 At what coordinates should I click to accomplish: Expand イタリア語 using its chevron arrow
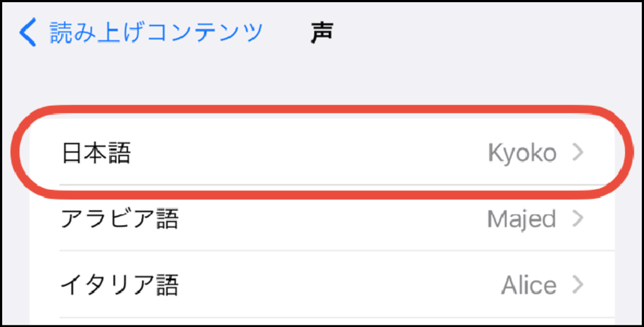point(577,285)
